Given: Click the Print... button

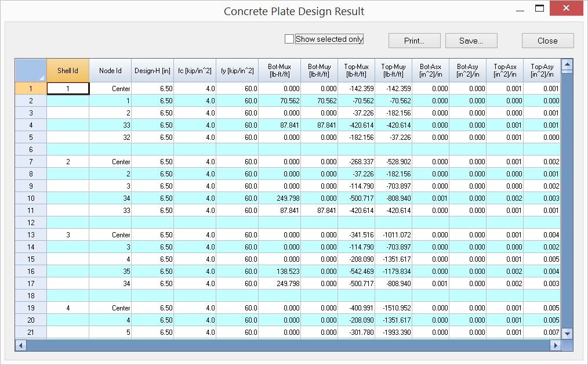Looking at the screenshot, I should (416, 40).
